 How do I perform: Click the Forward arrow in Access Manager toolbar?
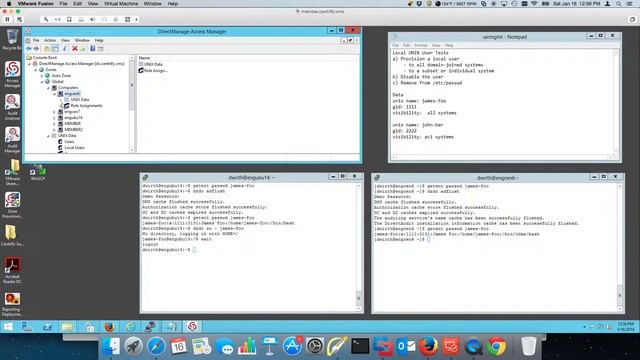click(x=36, y=49)
